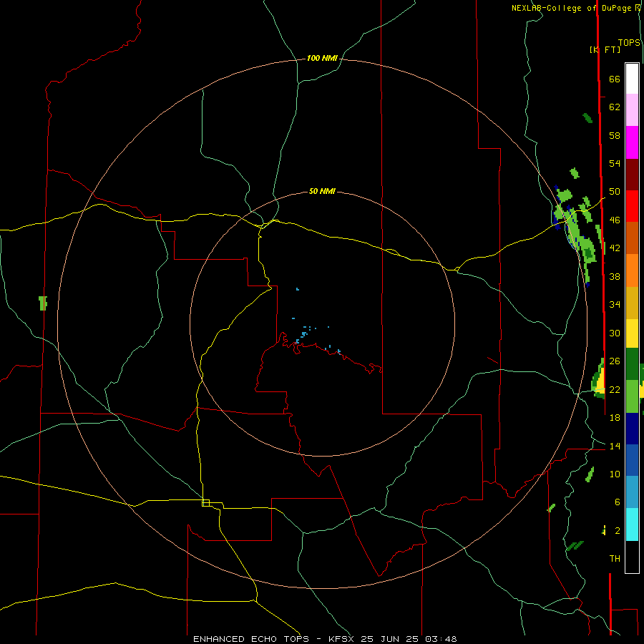Click the legend value '38'
Screen dimensions: 644x644
tap(615, 277)
